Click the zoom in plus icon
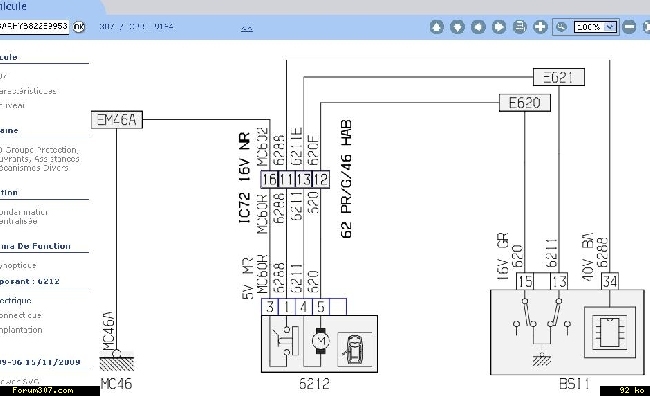Screen dimensions: 650x396 pyautogui.click(x=540, y=27)
